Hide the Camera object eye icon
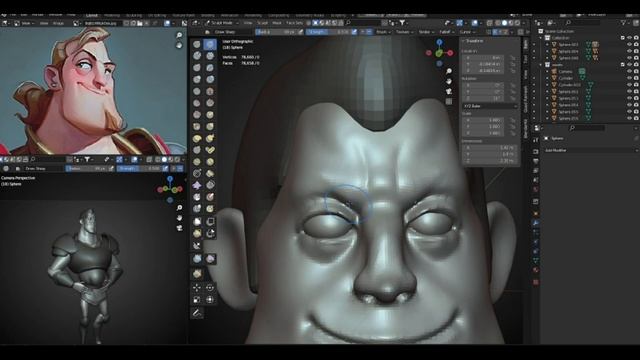The width and height of the screenshot is (640, 360). click(629, 71)
